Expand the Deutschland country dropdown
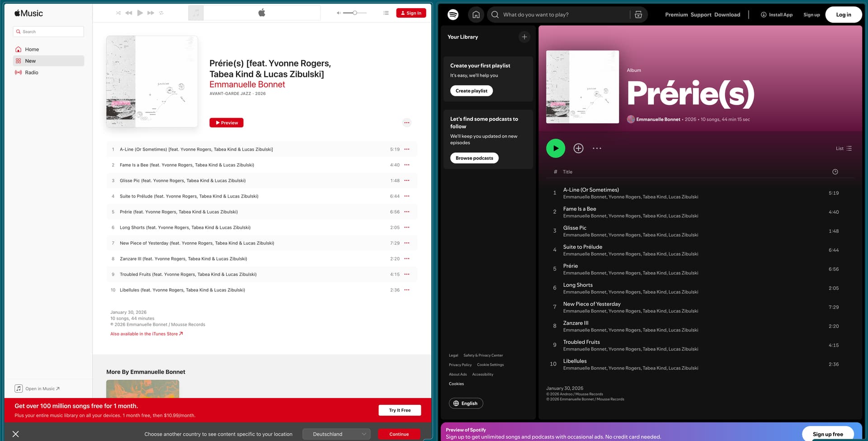 point(336,434)
